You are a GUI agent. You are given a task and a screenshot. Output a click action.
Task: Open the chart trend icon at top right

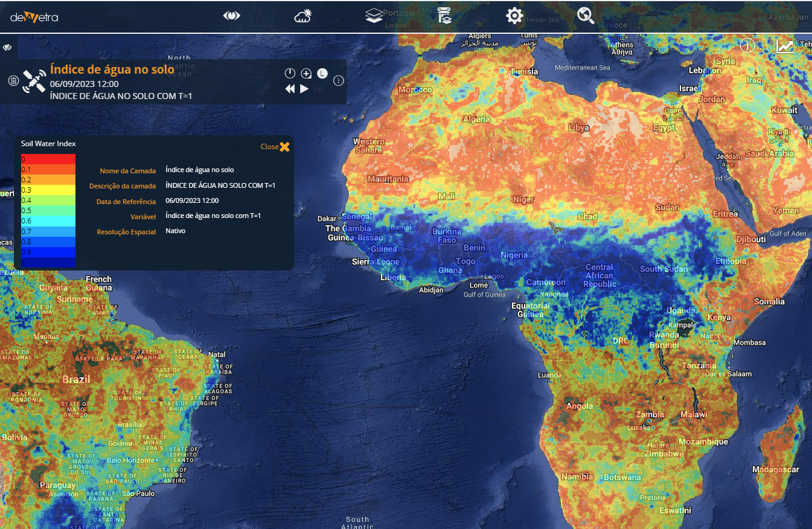(x=785, y=46)
